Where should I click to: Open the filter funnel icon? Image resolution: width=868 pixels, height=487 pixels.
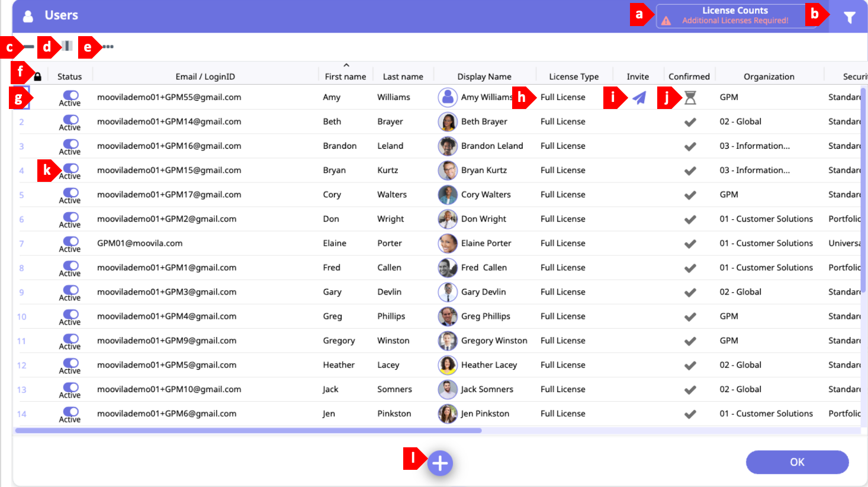pyautogui.click(x=849, y=18)
